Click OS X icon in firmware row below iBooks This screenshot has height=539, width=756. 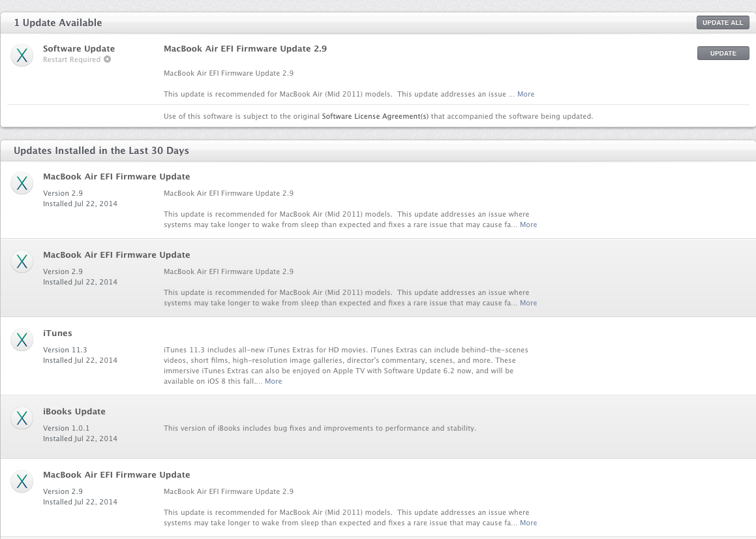coord(22,482)
